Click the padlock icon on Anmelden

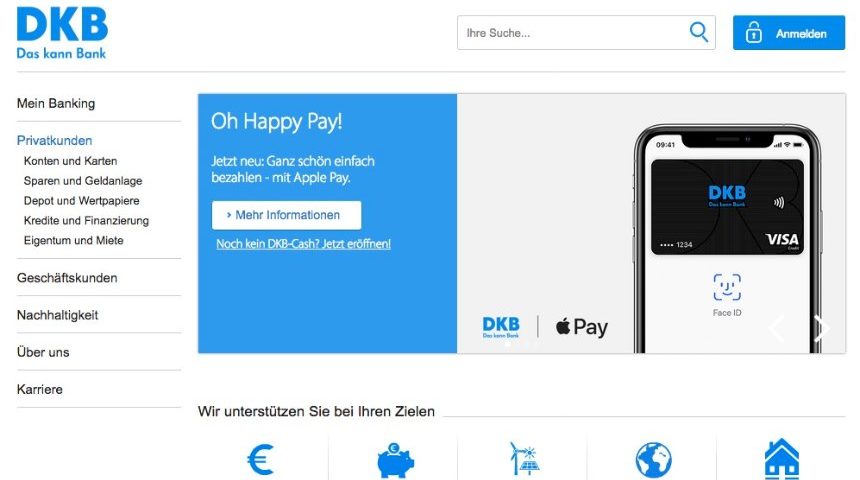[x=754, y=33]
